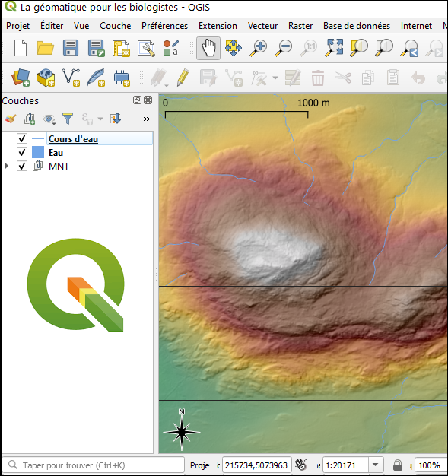
Task: Uncheck the Cours d'eau layer checkbox
Action: click(22, 138)
